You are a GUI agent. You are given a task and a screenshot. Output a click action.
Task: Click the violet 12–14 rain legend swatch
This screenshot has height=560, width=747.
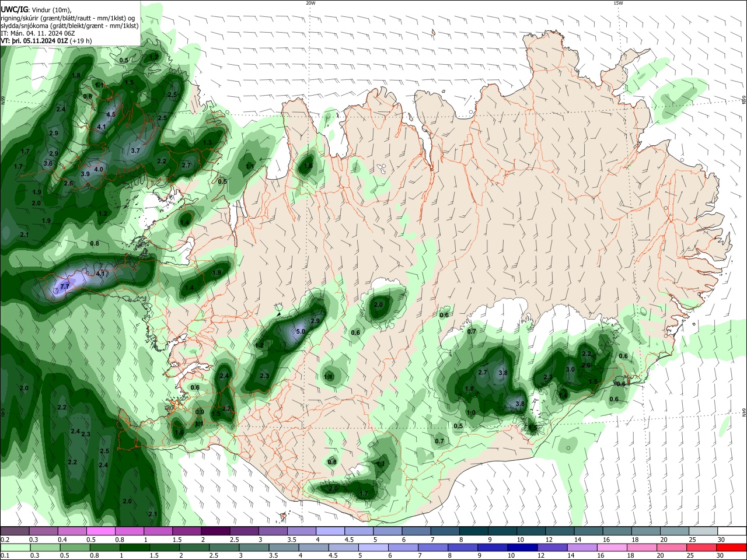(551, 547)
